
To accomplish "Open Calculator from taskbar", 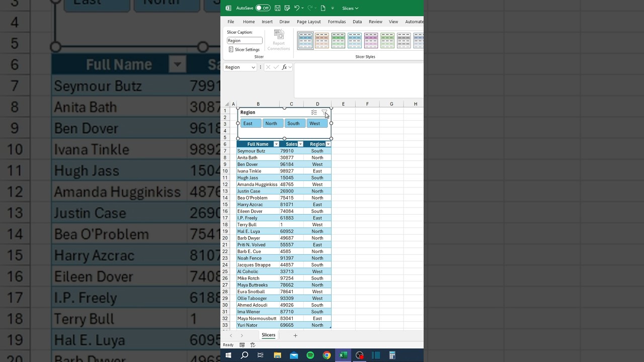I will (x=392, y=355).
